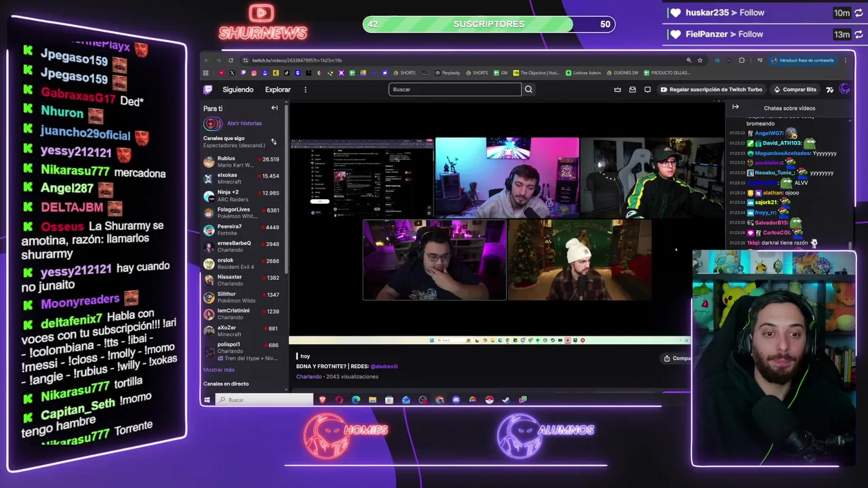The image size is (868, 488).
Task: Bookmark this page with star icon
Action: 700,60
